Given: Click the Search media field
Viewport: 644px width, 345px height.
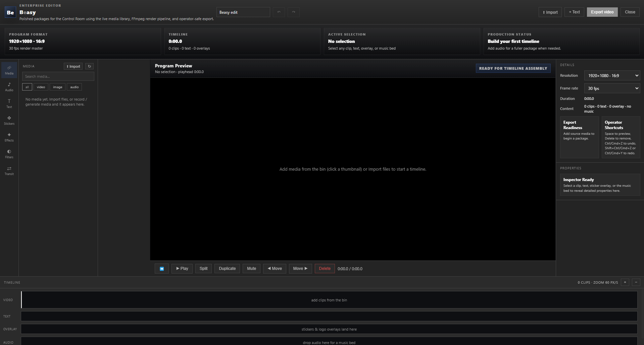Looking at the screenshot, I should [58, 76].
